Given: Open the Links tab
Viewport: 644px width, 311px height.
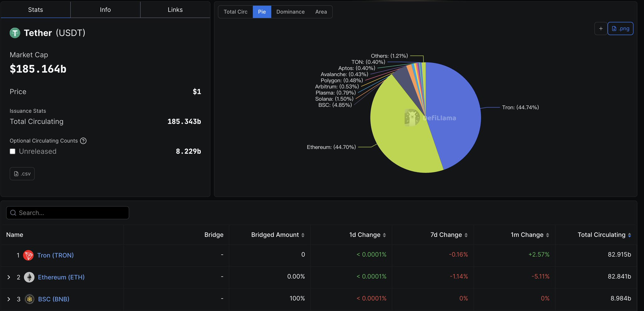Looking at the screenshot, I should (175, 10).
